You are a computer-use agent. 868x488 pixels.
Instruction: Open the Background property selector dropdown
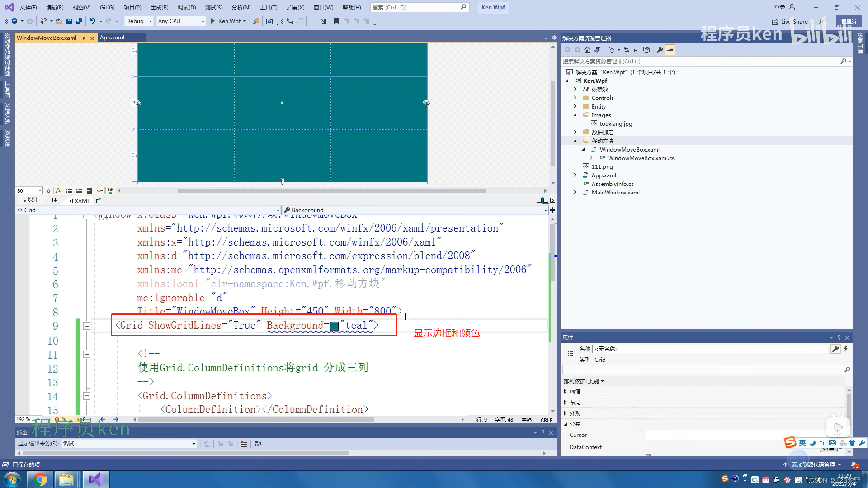point(415,210)
